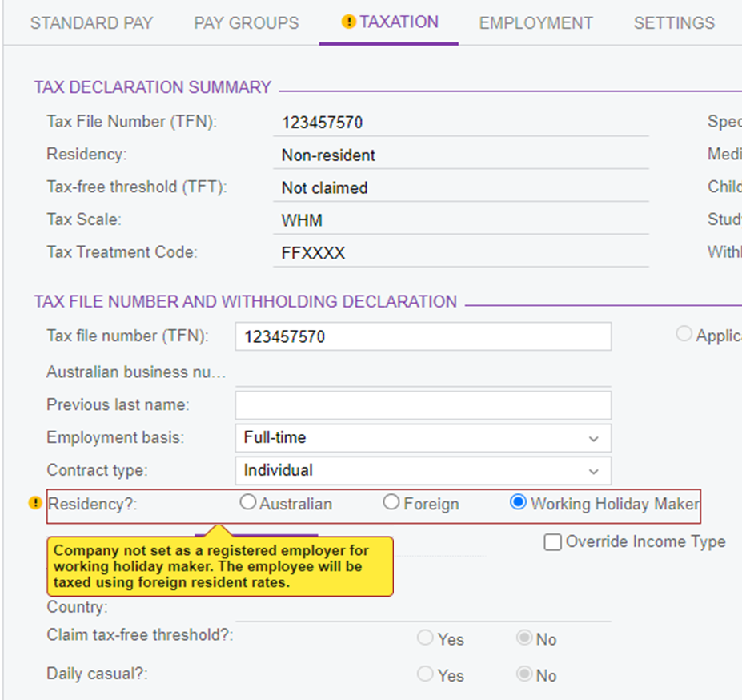
Task: Go to the Employment tab
Action: coord(535,23)
